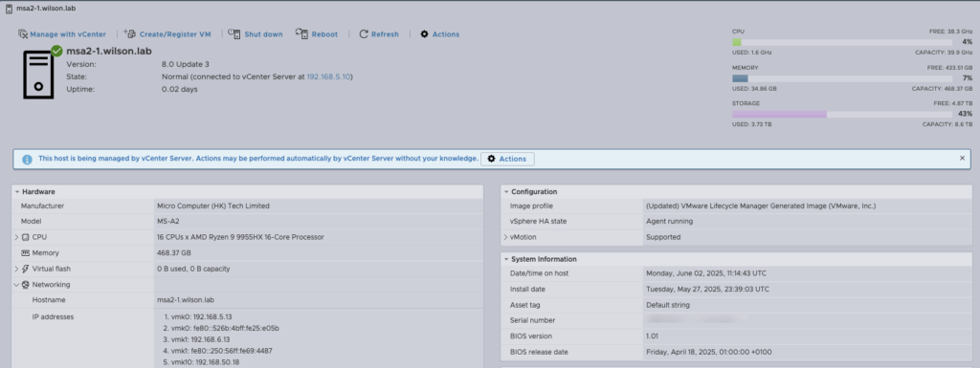980x368 pixels.
Task: Select vmk0 IPv6 address fe80::526b:4bff:fe25:e05b
Action: (225, 328)
